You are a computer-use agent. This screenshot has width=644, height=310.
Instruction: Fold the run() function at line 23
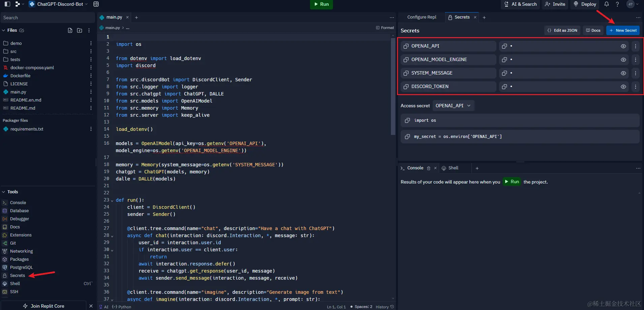112,200
